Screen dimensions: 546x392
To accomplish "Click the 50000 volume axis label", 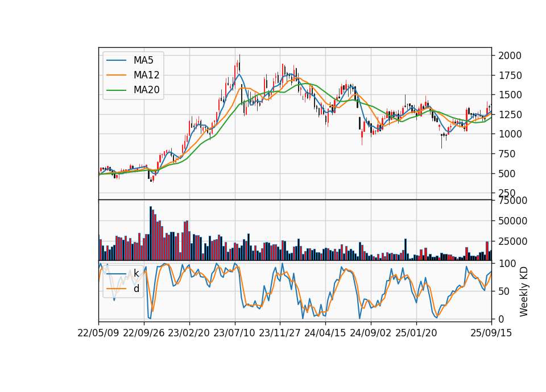I will click(513, 221).
